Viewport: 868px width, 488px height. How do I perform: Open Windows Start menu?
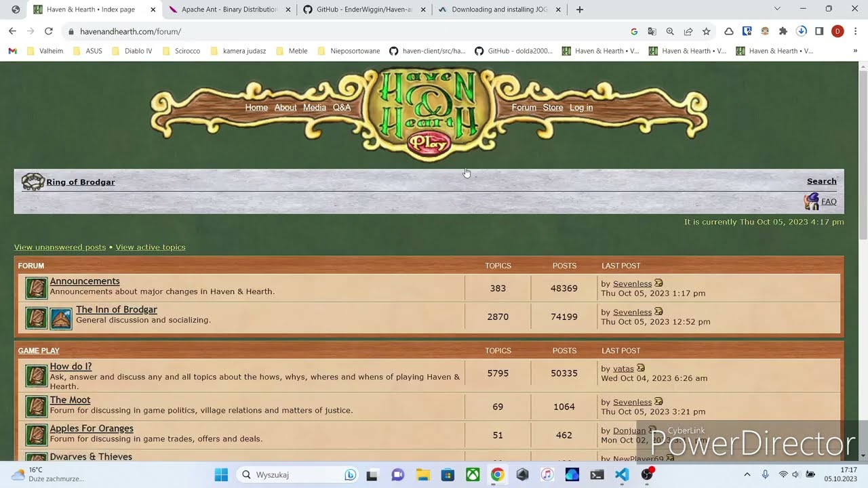coord(221,474)
